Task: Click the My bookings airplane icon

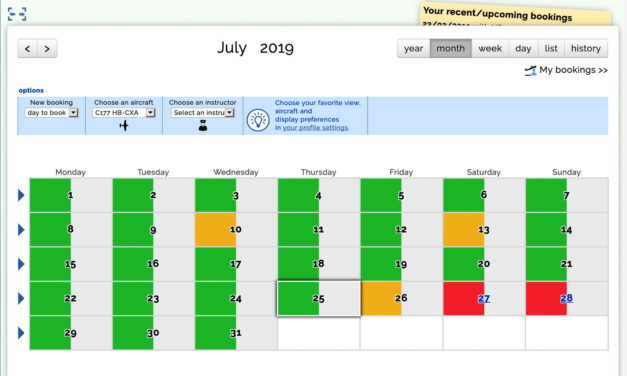Action: click(x=531, y=71)
